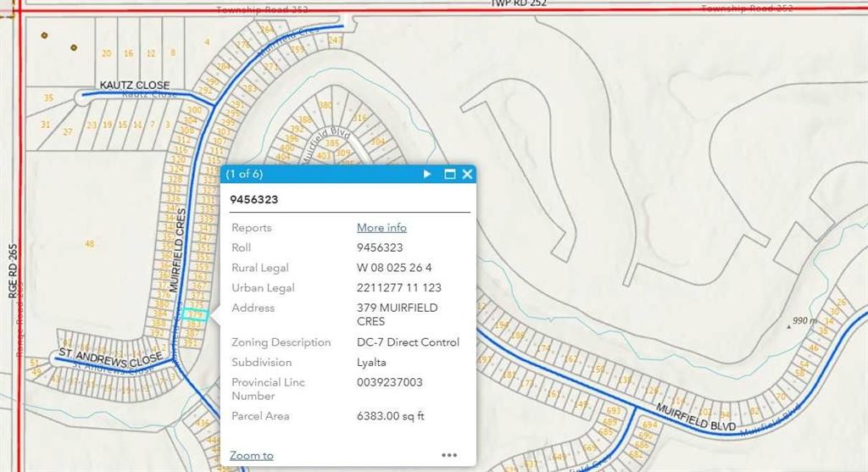The image size is (868, 472).
Task: Select large parcel labeled 48
Action: [x=89, y=244]
